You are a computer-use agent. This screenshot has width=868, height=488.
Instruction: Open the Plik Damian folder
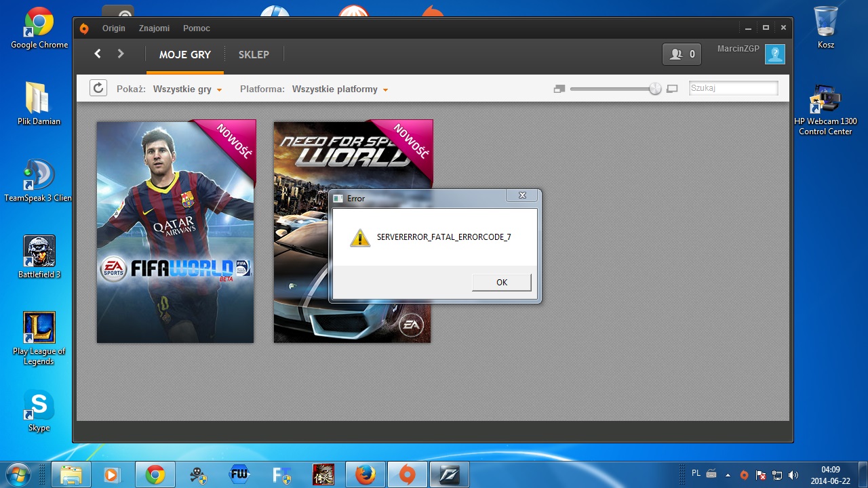point(39,103)
